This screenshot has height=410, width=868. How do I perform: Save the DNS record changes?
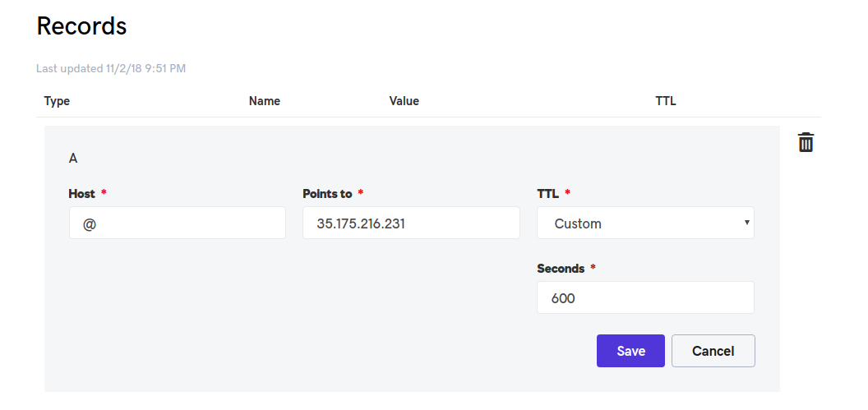click(630, 351)
